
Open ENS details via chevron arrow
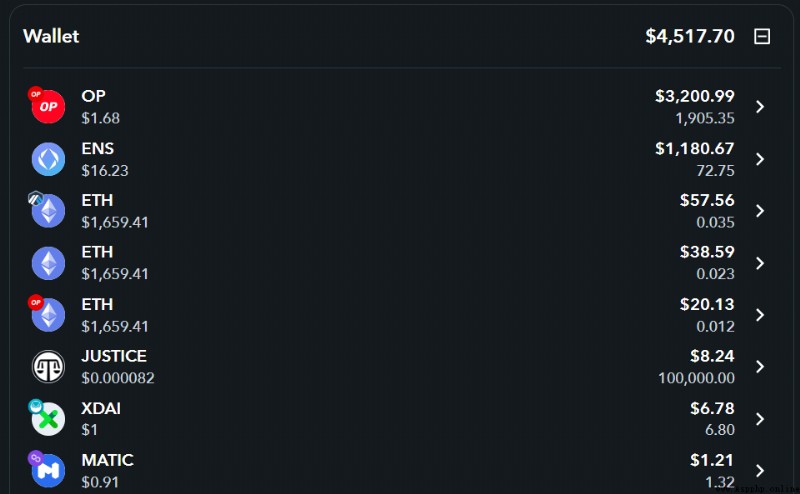(x=760, y=159)
